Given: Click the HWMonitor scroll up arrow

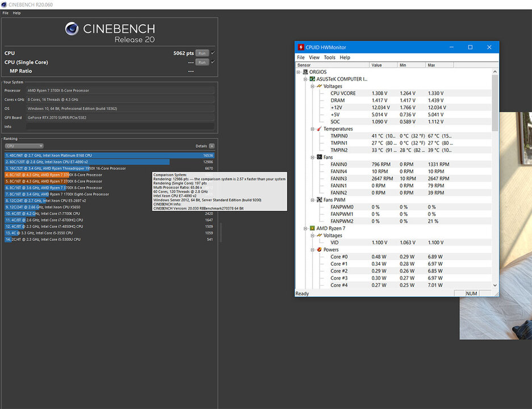Looking at the screenshot, I should coord(495,72).
